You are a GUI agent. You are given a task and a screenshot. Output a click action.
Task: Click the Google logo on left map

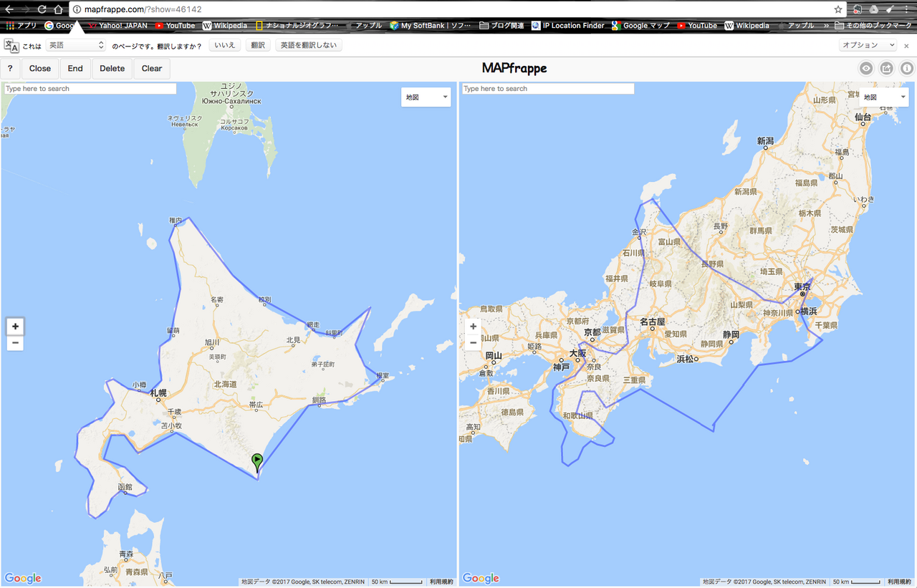(x=23, y=578)
